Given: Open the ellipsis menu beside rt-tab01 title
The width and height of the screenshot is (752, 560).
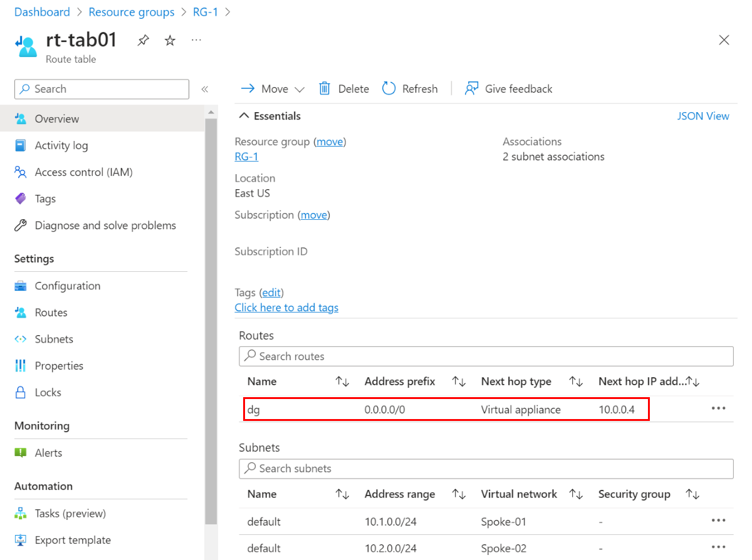Looking at the screenshot, I should point(197,40).
